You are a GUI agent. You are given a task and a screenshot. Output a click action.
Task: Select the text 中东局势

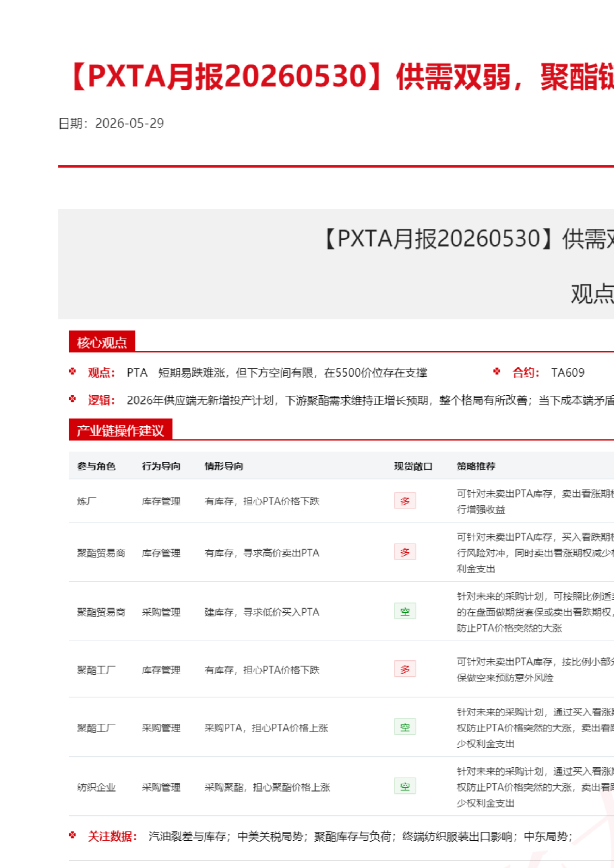[x=545, y=836]
